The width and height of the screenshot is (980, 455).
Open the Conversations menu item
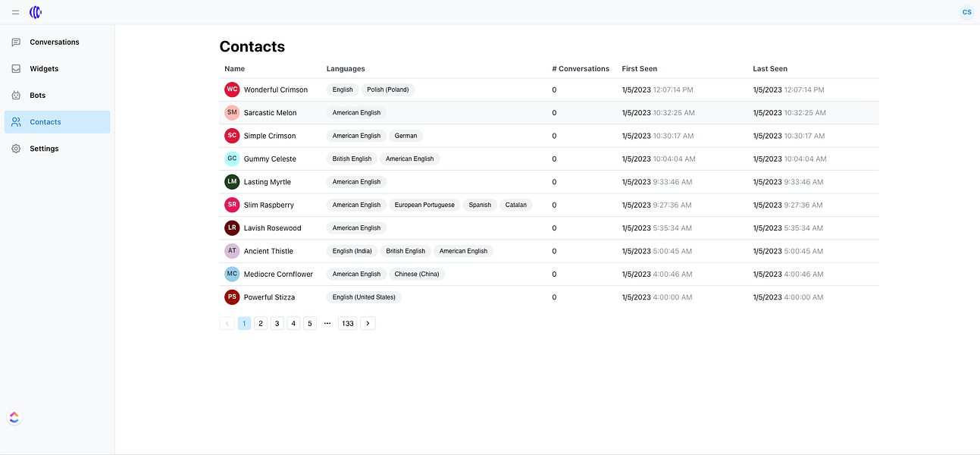click(x=55, y=42)
